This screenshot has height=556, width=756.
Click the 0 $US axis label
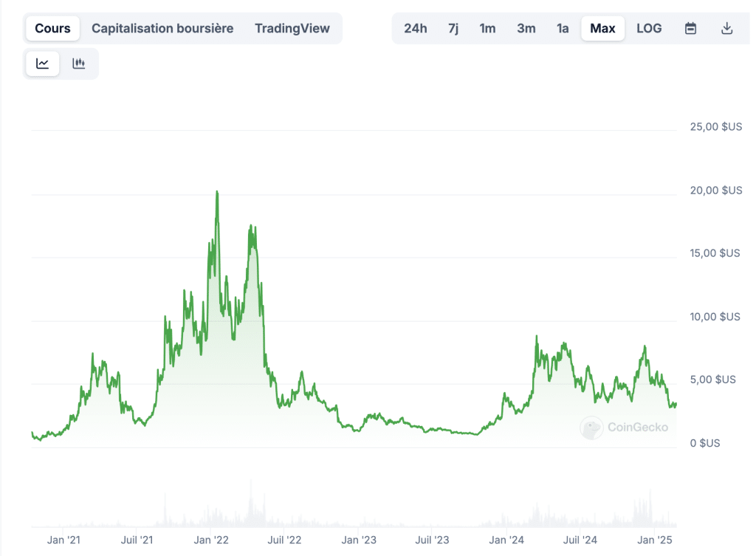tap(704, 443)
